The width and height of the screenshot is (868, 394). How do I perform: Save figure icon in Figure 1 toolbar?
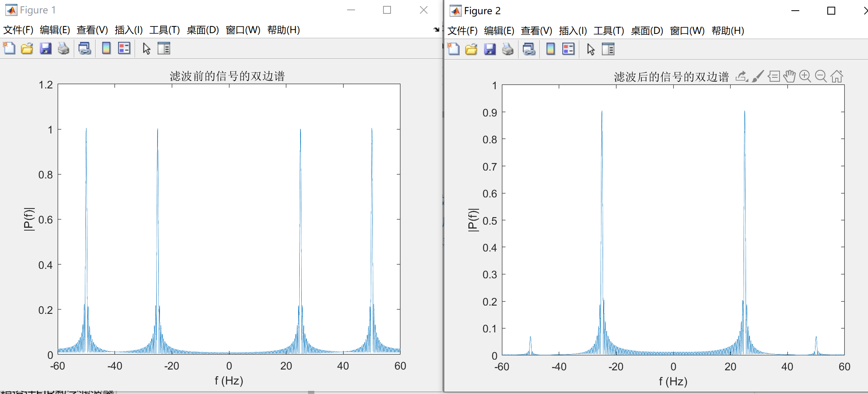(45, 48)
